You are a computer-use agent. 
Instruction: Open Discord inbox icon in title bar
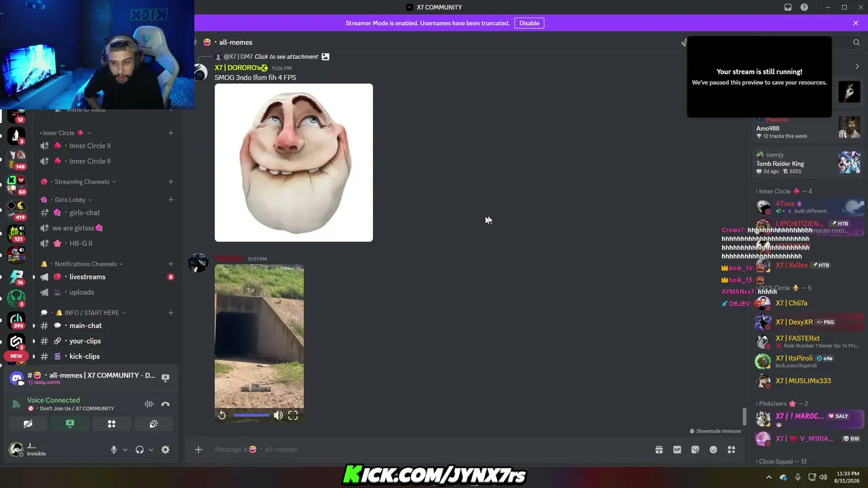click(788, 7)
